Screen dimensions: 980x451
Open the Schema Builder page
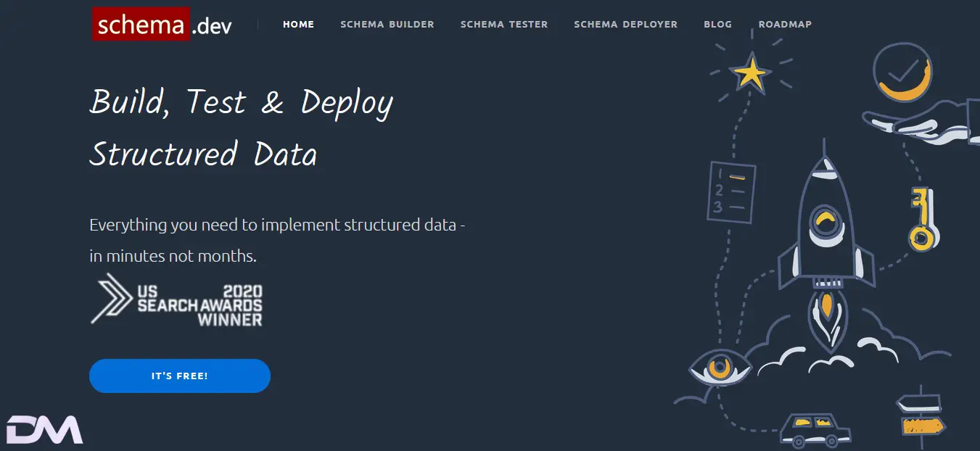coord(387,24)
